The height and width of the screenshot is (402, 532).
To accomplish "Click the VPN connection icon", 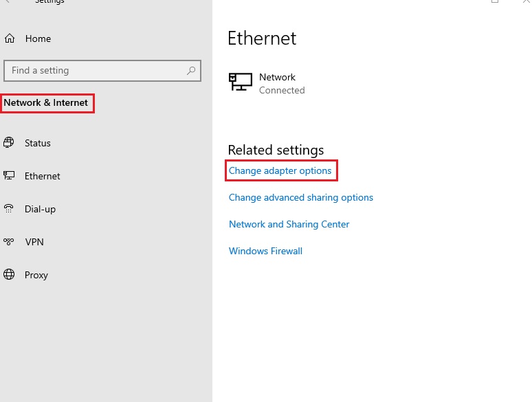I will pyautogui.click(x=9, y=241).
